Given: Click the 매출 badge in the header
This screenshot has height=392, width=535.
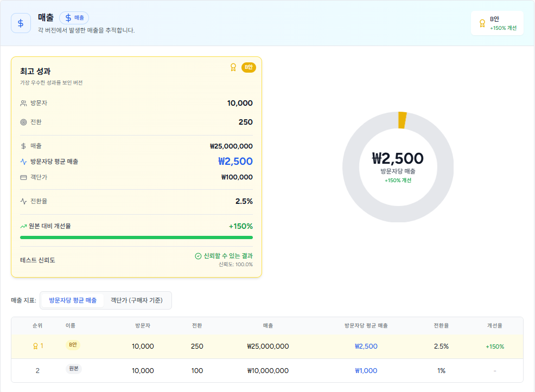Looking at the screenshot, I should (74, 18).
